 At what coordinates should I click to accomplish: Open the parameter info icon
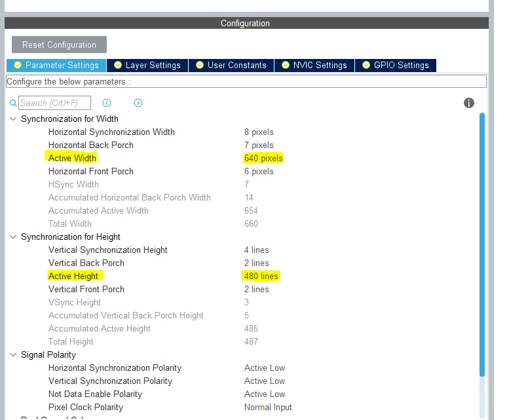tap(469, 103)
